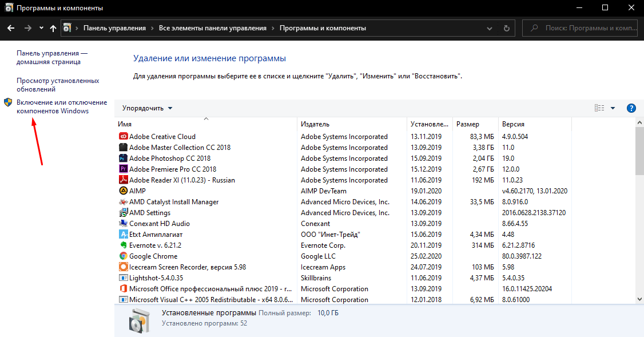644x337 pixels.
Task: Open recent locations dropdown arrow
Action: pyautogui.click(x=41, y=28)
